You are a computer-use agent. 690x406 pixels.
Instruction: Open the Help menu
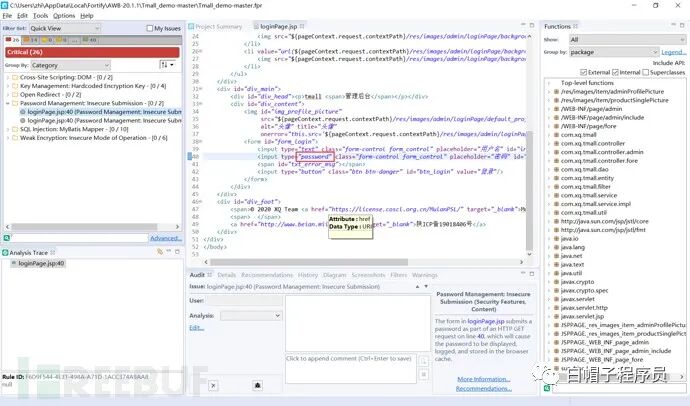87,15
